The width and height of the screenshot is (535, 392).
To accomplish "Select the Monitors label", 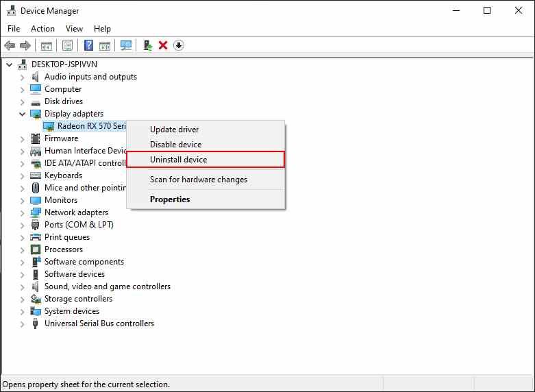I will [x=61, y=200].
